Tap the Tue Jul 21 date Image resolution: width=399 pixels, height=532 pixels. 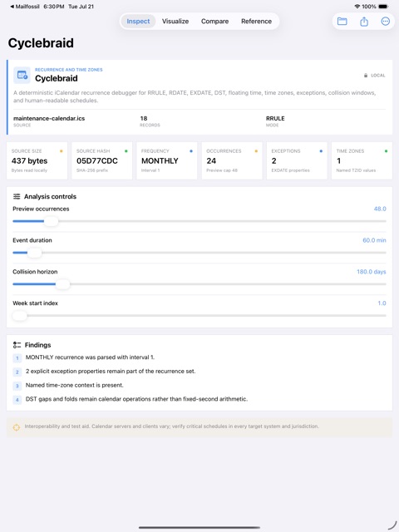click(x=81, y=7)
